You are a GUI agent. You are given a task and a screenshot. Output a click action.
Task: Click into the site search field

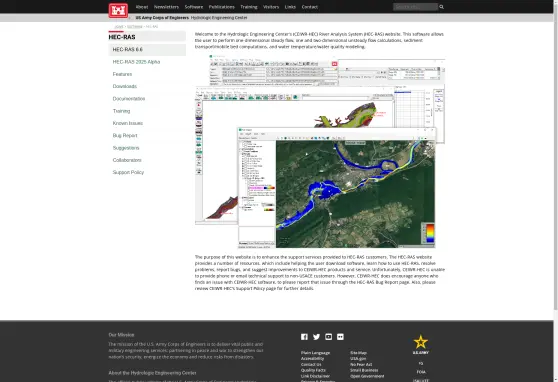point(415,7)
